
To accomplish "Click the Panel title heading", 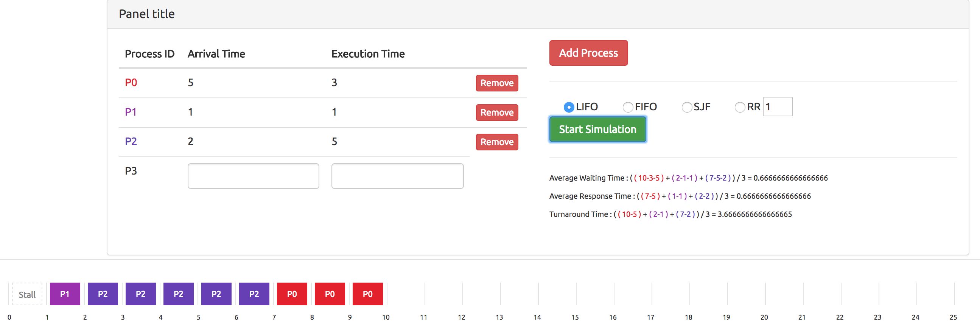I will [x=146, y=14].
